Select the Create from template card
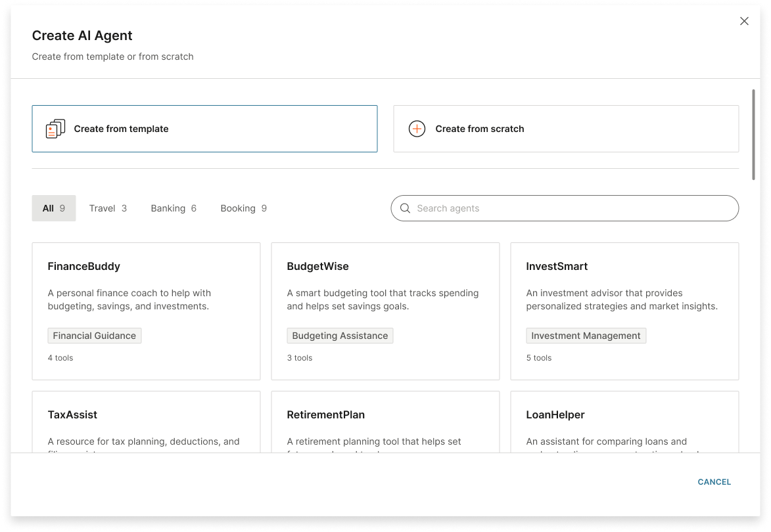 pyautogui.click(x=204, y=128)
